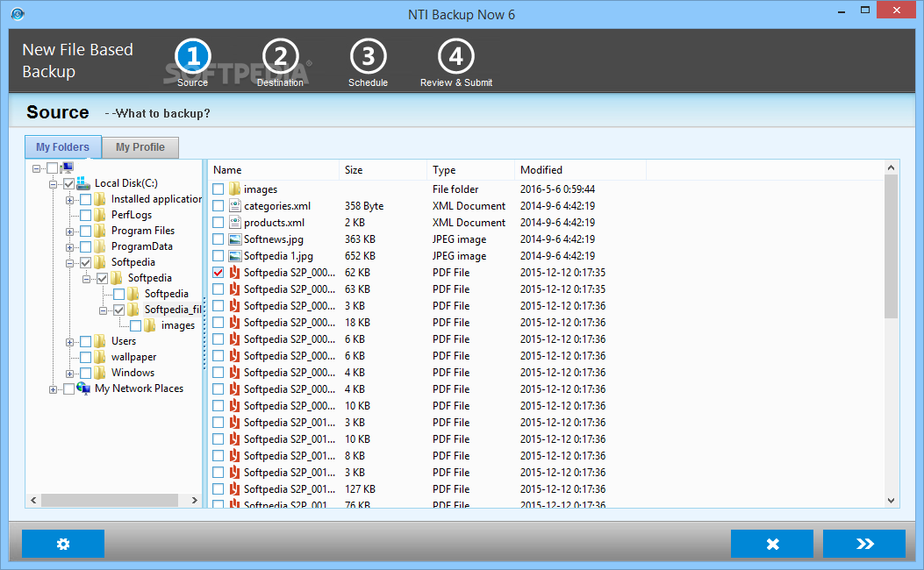
Task: Click the PDF icon of the 127 KB file
Action: coord(234,488)
